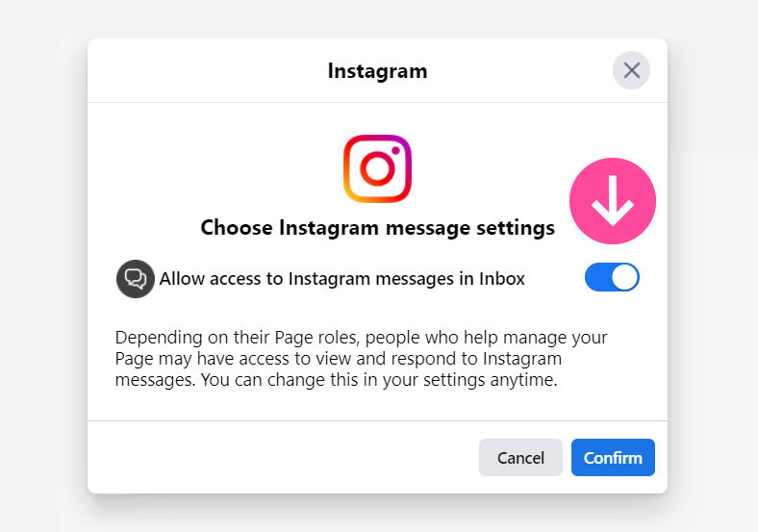
Task: Click the white knob of the toggle
Action: point(625,277)
